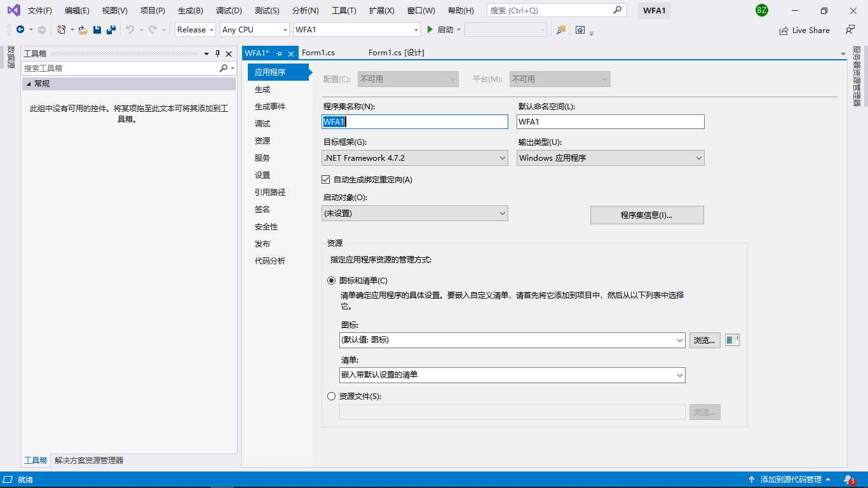Click the Live Share button label
This screenshot has width=868, height=488.
click(811, 30)
